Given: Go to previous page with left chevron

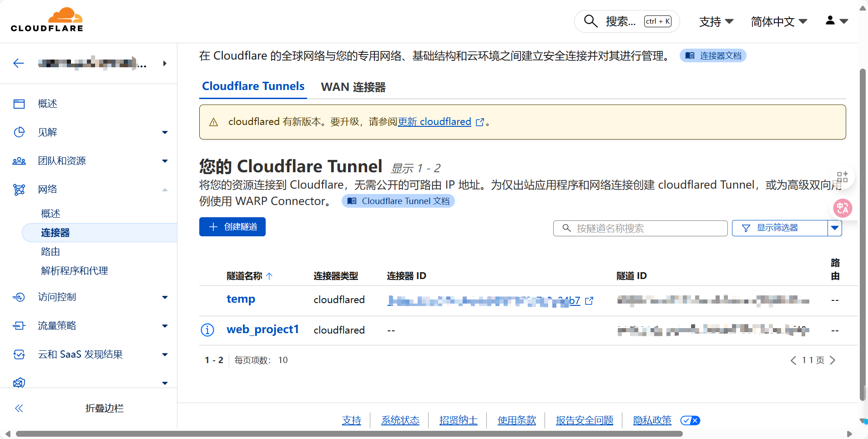Looking at the screenshot, I should [793, 360].
